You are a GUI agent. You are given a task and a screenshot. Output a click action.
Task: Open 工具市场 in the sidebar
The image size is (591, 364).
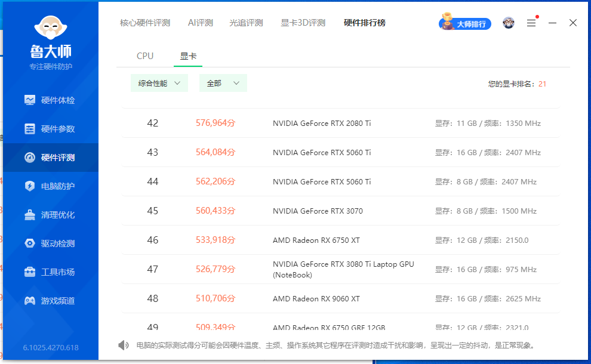51,272
